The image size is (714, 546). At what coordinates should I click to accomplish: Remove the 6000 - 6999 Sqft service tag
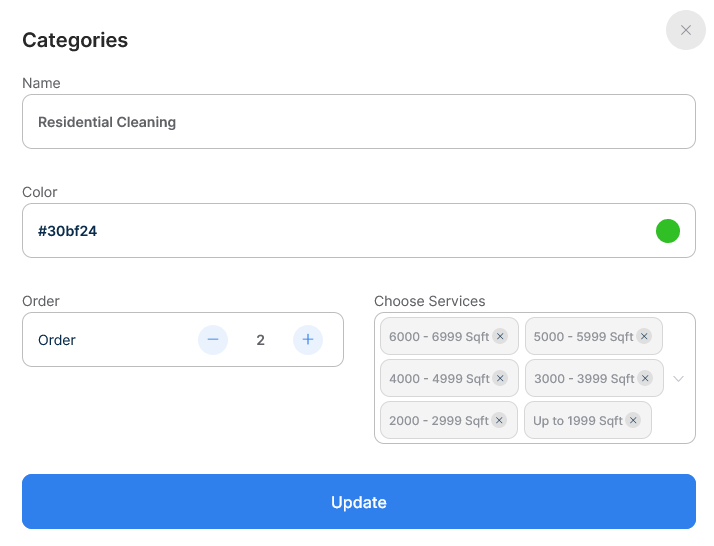pos(500,337)
